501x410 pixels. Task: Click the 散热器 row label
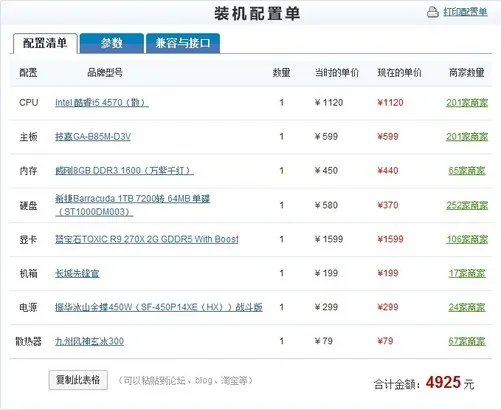[28, 341]
